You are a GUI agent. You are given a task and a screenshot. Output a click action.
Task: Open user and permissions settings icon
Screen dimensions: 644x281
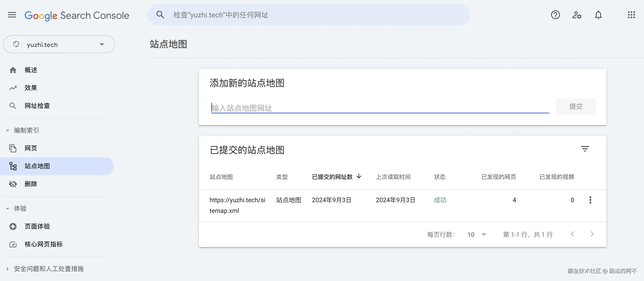pyautogui.click(x=577, y=15)
